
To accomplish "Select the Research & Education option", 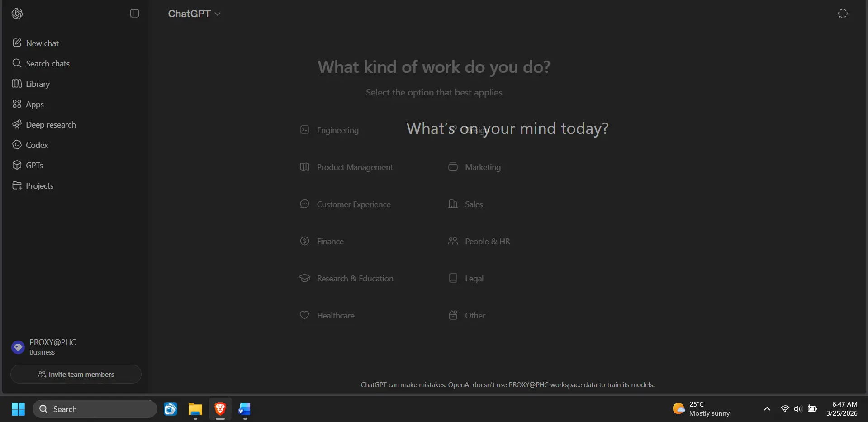I will coord(346,279).
